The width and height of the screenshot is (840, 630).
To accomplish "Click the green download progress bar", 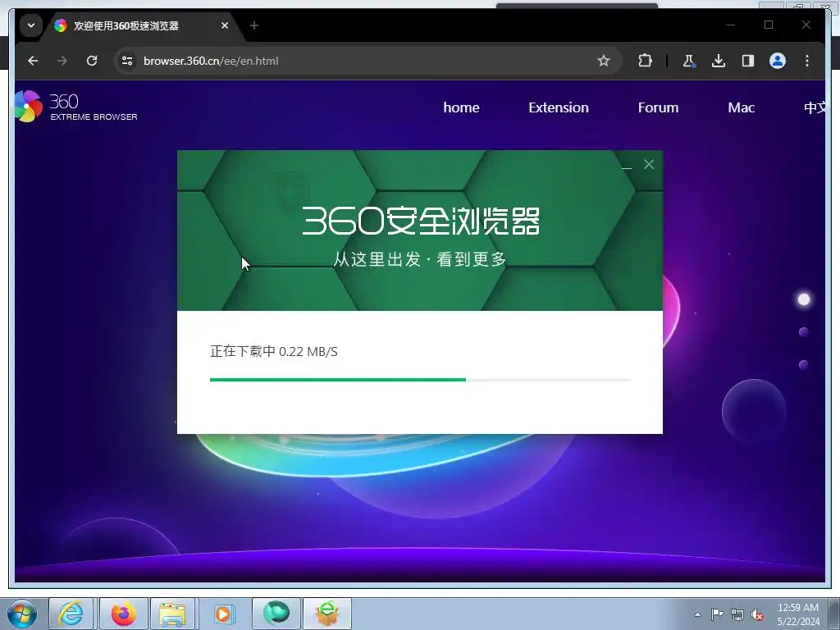I will pyautogui.click(x=421, y=380).
